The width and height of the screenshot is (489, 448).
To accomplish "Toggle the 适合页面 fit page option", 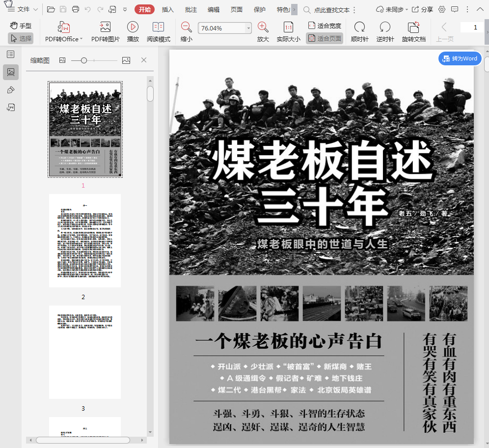I will [324, 38].
